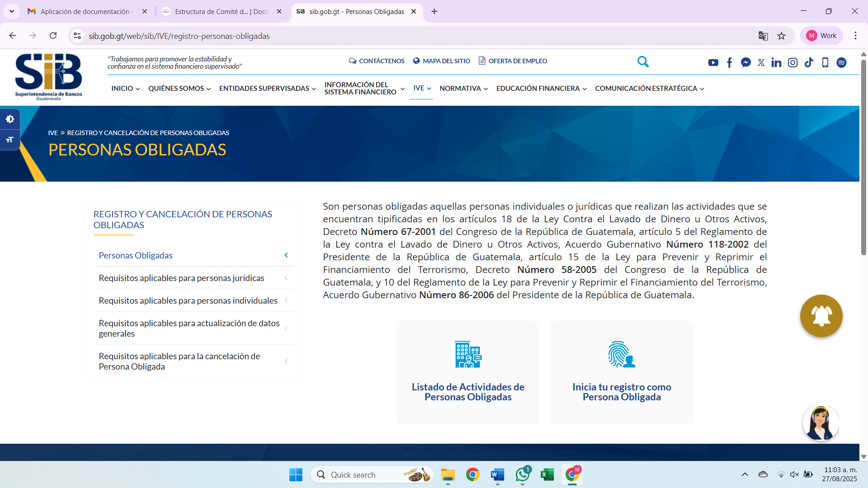Open the site search magnifier icon
This screenshot has height=488, width=868.
pos(643,61)
